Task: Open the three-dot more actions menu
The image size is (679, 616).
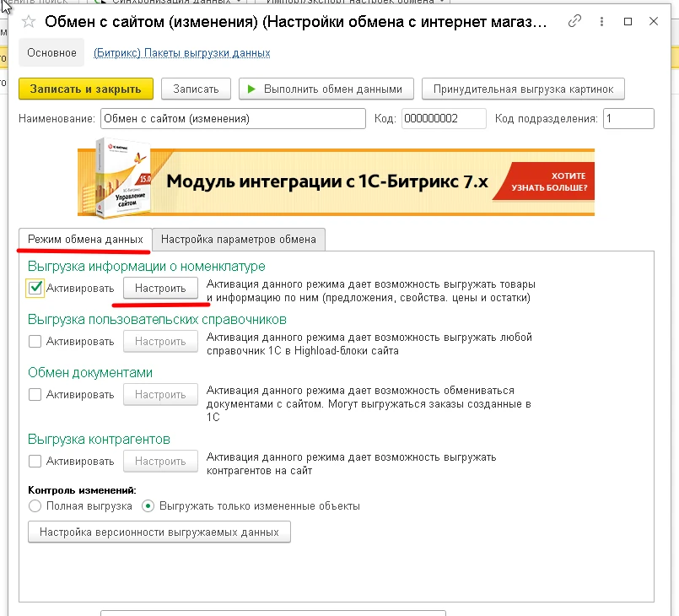Action: [x=601, y=21]
